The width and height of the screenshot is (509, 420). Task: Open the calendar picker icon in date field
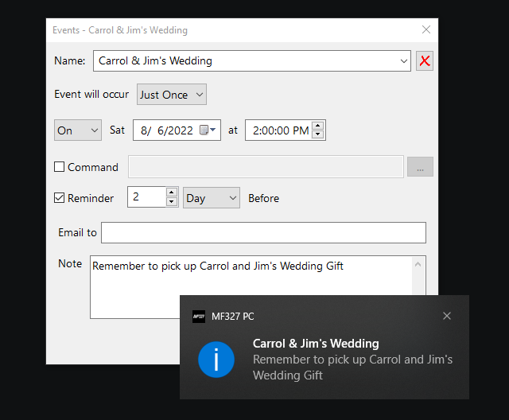tap(208, 130)
